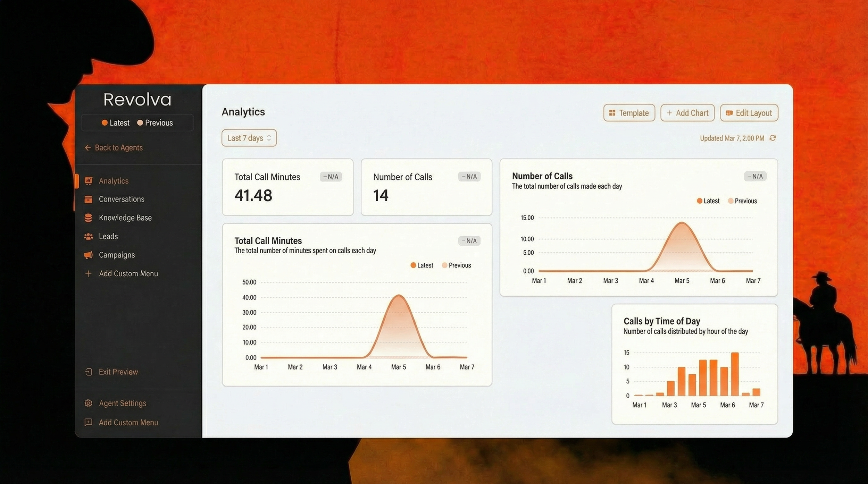Viewport: 868px width, 484px height.
Task: Click tallest bar in Calls by Time chart
Action: coord(735,374)
